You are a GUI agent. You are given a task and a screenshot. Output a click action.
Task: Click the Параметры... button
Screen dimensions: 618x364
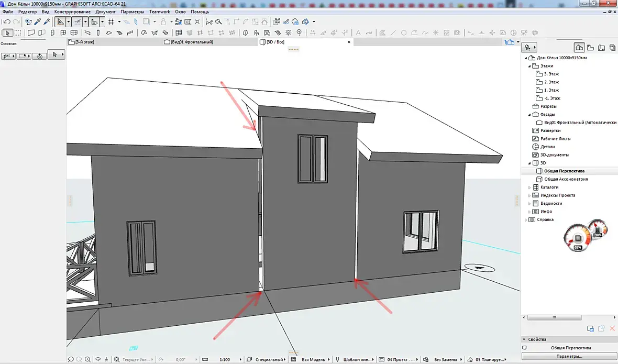[569, 356]
